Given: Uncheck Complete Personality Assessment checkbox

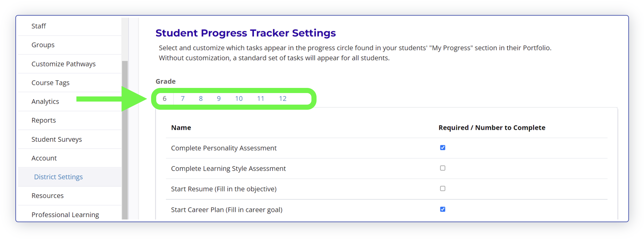Looking at the screenshot, I should pyautogui.click(x=442, y=148).
